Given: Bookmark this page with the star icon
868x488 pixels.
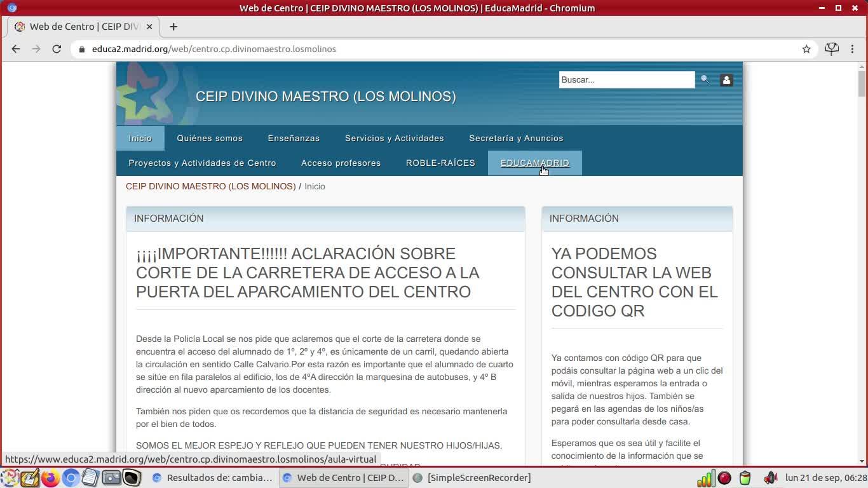Looking at the screenshot, I should pos(806,49).
